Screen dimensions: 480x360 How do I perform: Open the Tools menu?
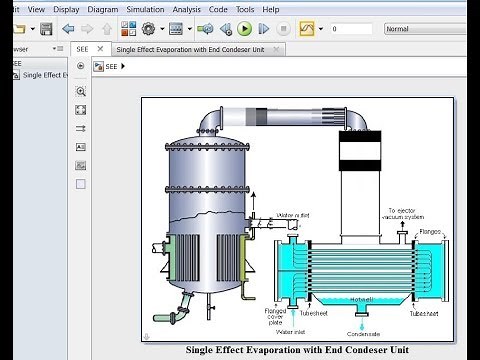pyautogui.click(x=245, y=10)
